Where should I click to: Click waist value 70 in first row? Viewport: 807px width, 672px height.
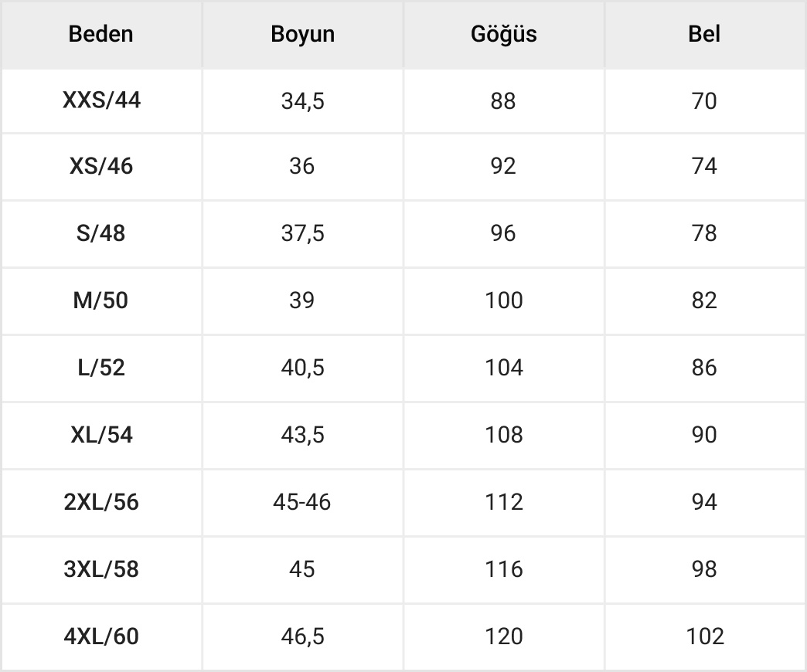point(704,101)
